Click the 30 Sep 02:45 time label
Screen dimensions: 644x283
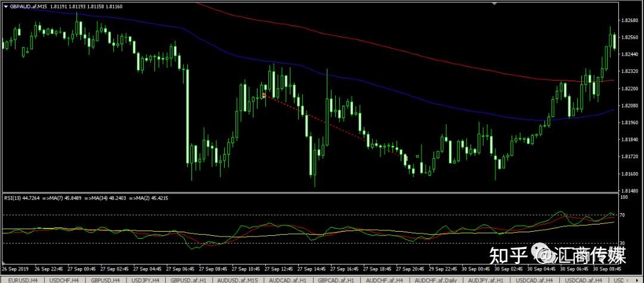(509, 269)
